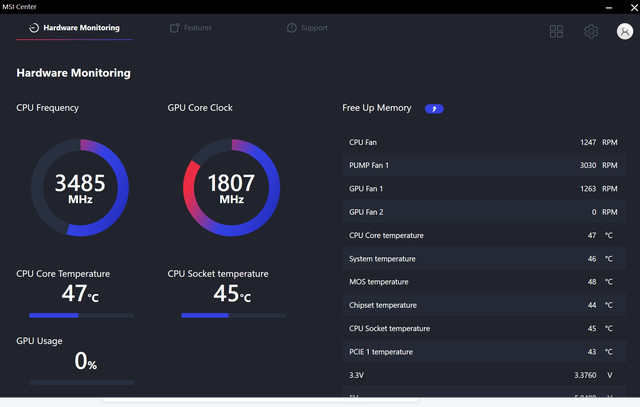Screen dimensions: 640x407
Task: Click the 3.3760 voltage value
Action: tap(585, 375)
